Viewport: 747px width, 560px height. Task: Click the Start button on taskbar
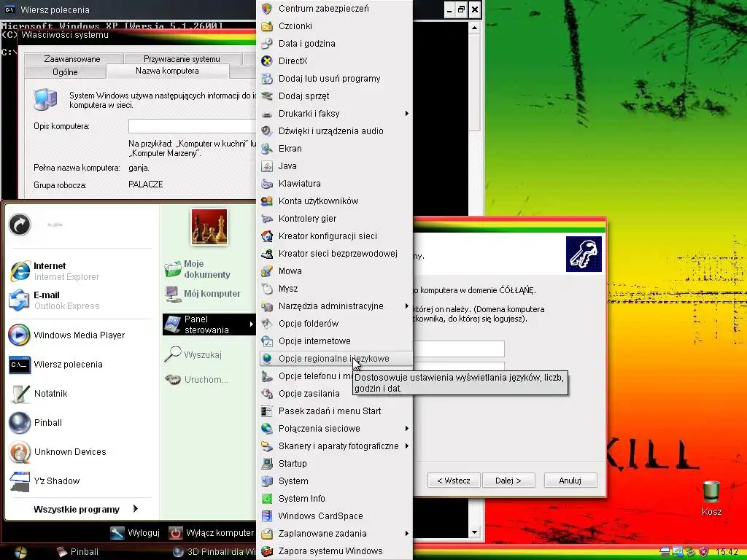[x=20, y=553]
